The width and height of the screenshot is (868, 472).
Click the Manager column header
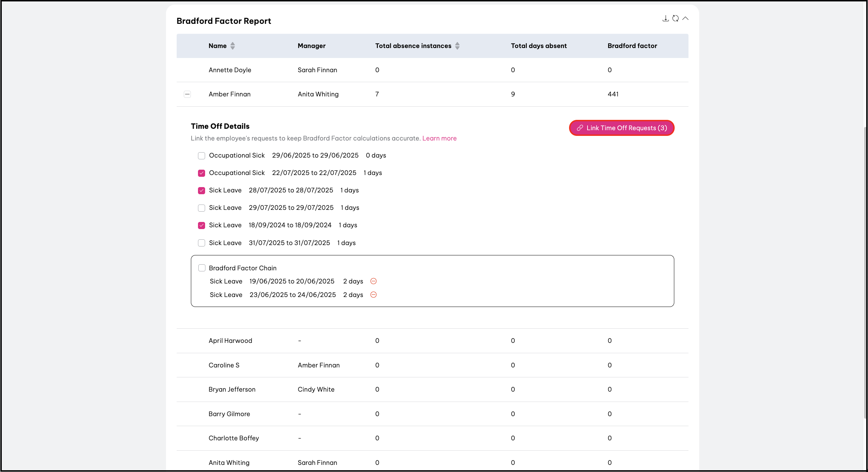pos(311,46)
